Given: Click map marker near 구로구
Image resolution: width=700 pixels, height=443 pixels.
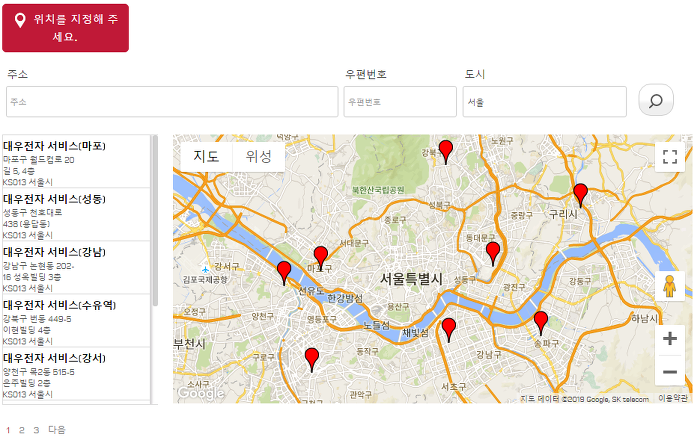Looking at the screenshot, I should pyautogui.click(x=312, y=360).
